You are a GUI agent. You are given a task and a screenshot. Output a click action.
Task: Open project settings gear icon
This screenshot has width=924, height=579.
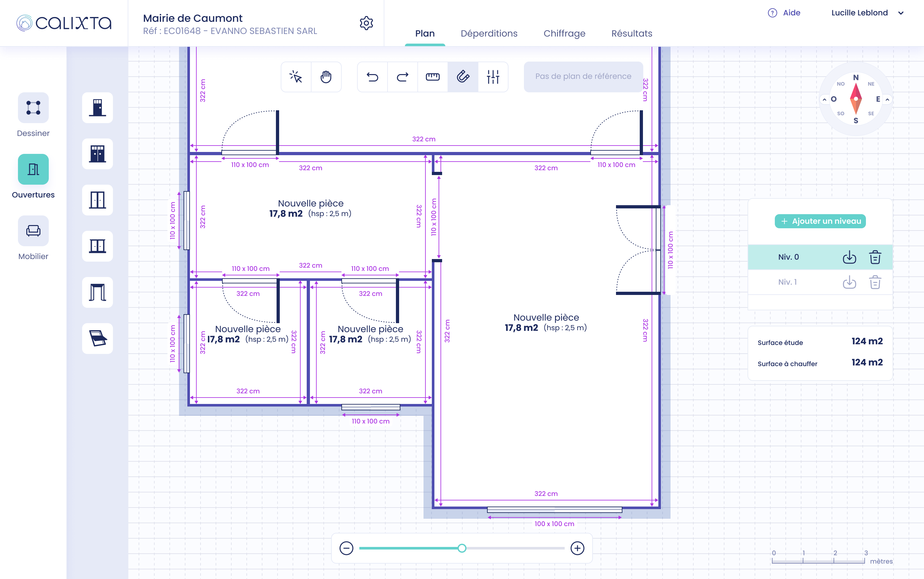(x=366, y=23)
